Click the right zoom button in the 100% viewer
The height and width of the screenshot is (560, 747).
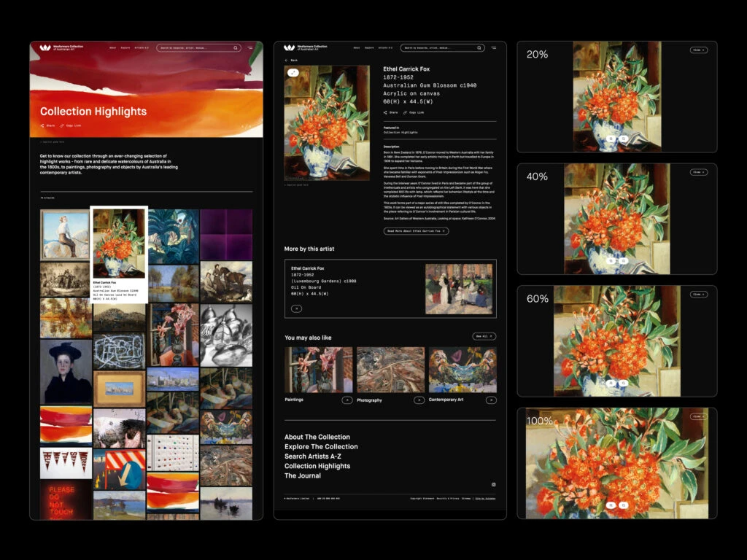pyautogui.click(x=624, y=505)
